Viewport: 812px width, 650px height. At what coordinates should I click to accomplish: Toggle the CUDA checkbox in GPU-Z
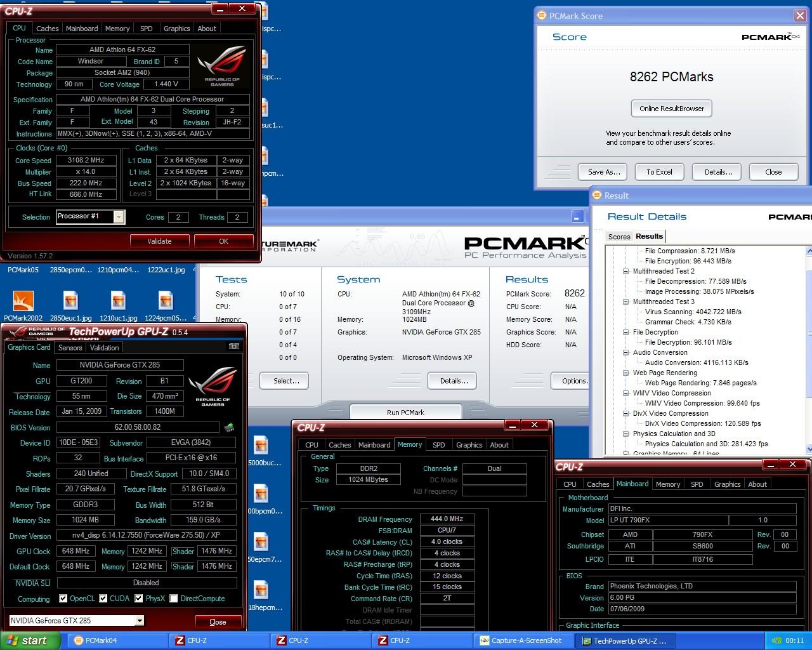click(103, 598)
